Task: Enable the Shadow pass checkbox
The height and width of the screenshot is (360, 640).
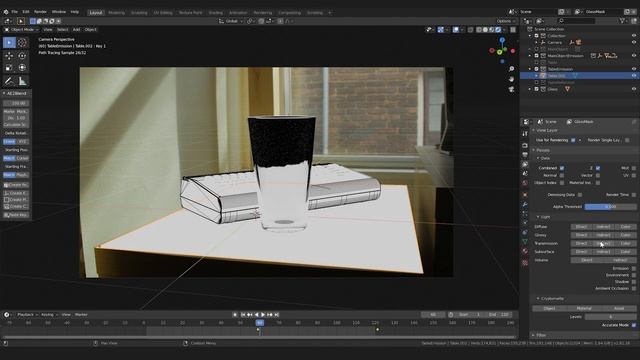Action: click(x=633, y=282)
